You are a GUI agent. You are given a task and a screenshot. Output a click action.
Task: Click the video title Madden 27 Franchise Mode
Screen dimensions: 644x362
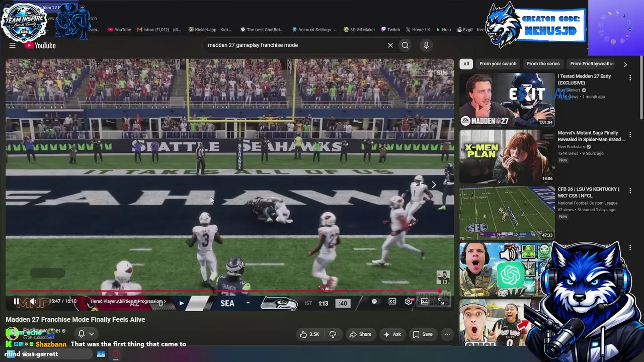[x=75, y=320]
